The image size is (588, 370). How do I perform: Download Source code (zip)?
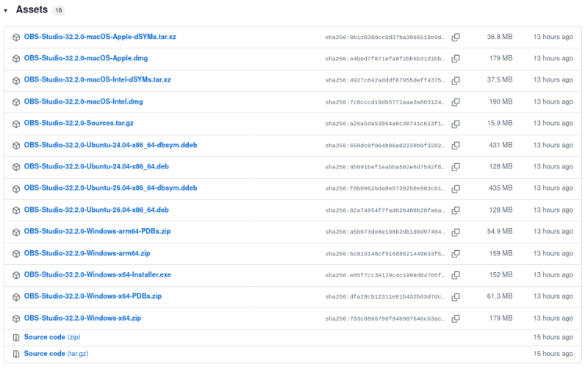52,337
